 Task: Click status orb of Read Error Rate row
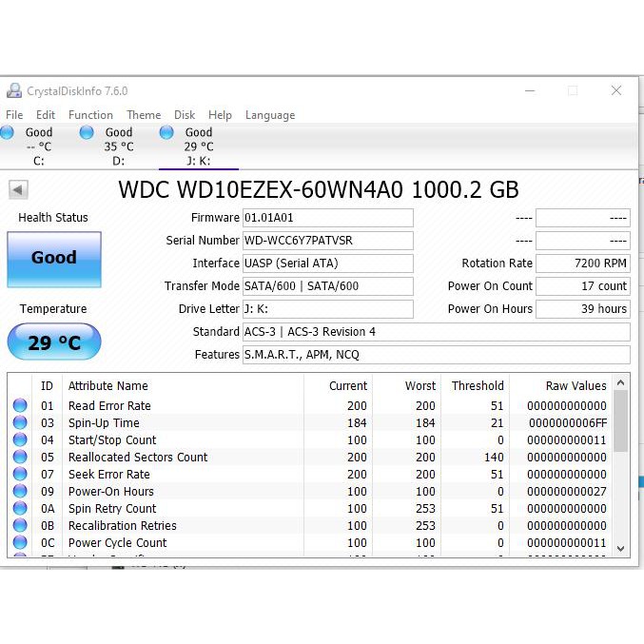[x=20, y=405]
